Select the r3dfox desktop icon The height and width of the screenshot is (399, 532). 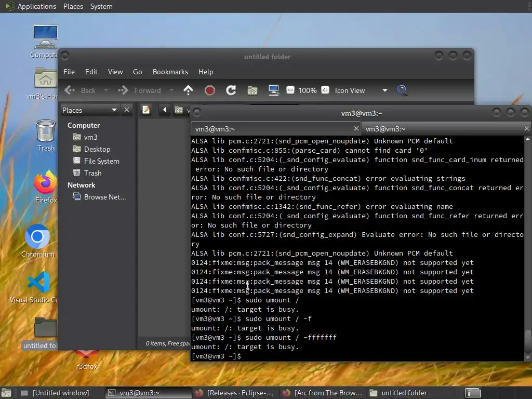click(87, 361)
